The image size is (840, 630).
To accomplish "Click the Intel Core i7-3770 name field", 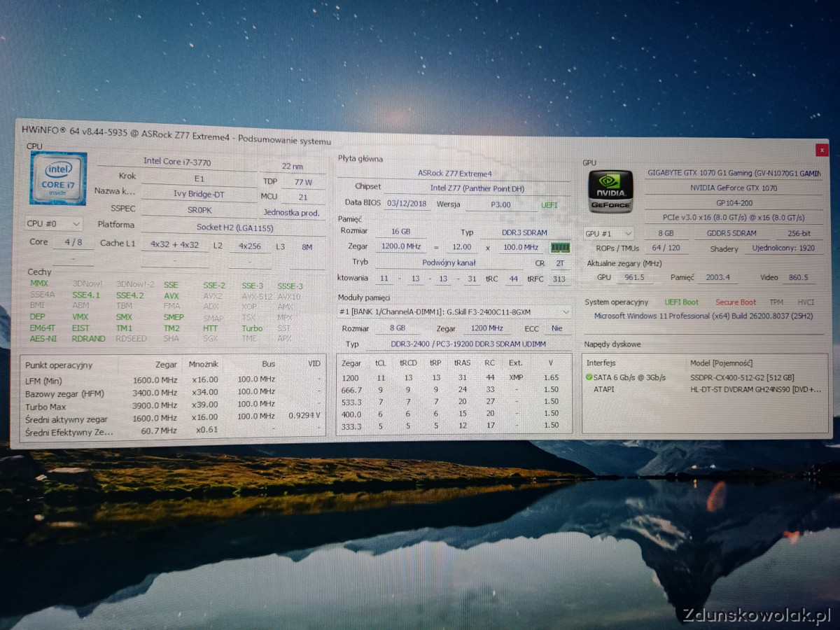I will coord(177,161).
